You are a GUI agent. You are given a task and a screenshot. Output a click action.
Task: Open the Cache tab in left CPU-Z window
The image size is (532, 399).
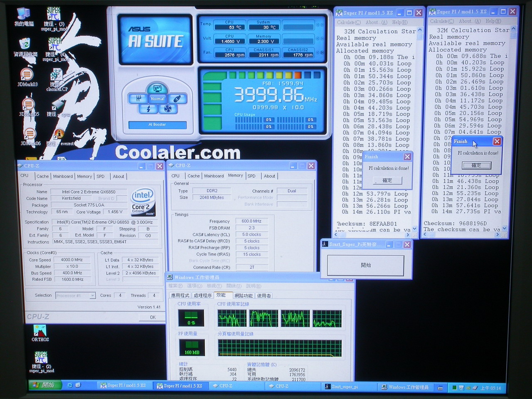pyautogui.click(x=42, y=176)
